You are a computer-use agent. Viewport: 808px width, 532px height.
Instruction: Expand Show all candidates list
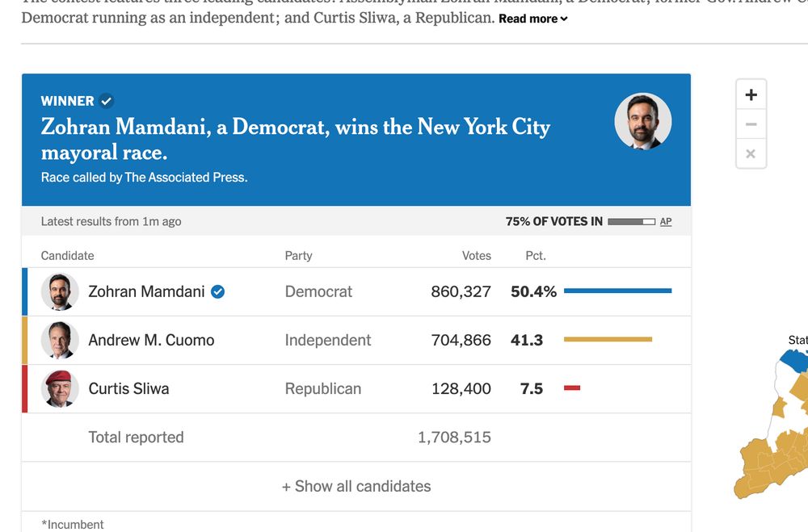(356, 486)
